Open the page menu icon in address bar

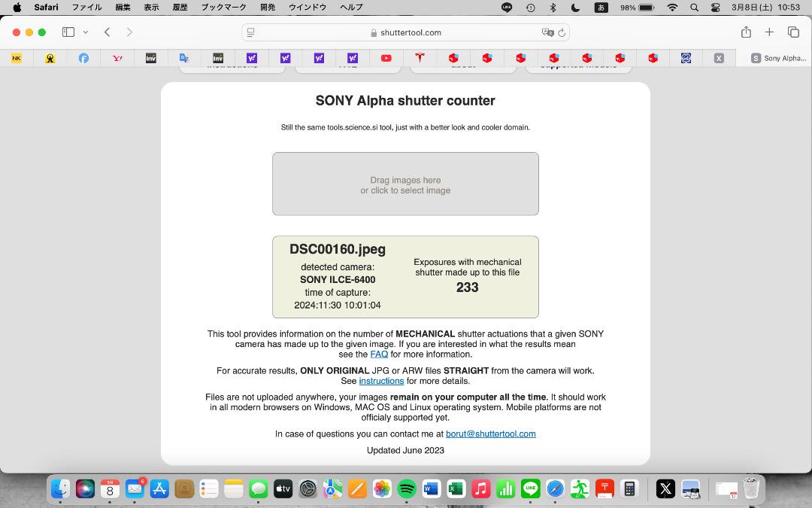pyautogui.click(x=251, y=32)
